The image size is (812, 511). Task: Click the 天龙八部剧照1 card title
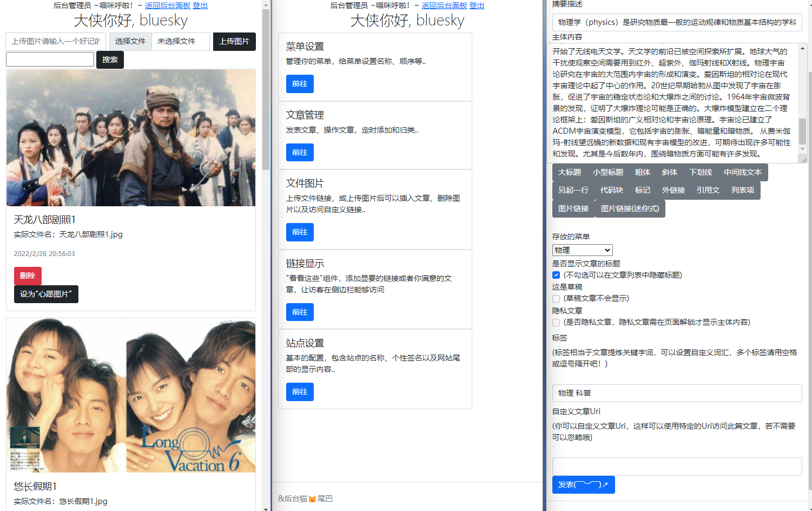point(45,220)
